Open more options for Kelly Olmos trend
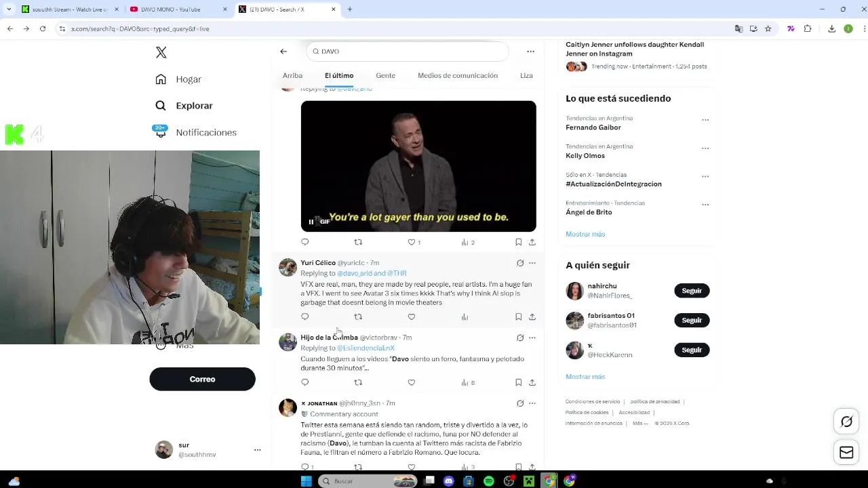This screenshot has width=868, height=488. click(705, 148)
